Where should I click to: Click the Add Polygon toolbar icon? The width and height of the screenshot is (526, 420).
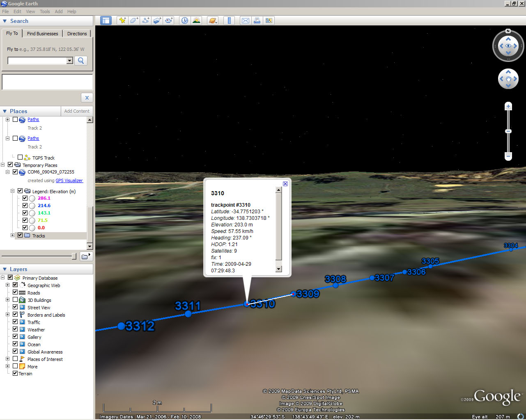(x=134, y=21)
